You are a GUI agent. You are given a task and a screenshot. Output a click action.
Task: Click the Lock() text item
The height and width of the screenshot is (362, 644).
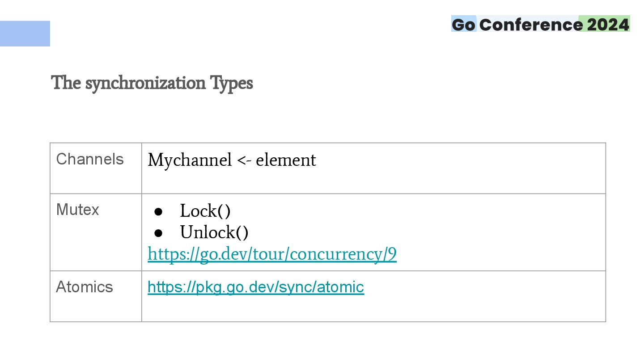point(205,211)
